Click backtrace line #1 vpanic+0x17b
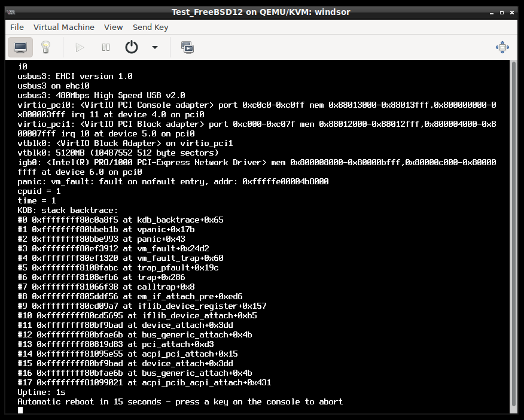The width and height of the screenshot is (524, 420). pos(106,230)
